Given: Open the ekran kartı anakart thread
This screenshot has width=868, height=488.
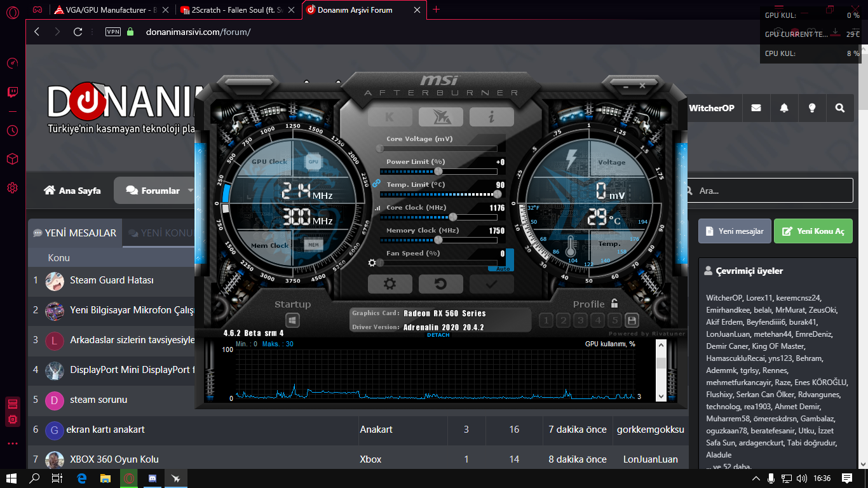Looking at the screenshot, I should pos(105,430).
